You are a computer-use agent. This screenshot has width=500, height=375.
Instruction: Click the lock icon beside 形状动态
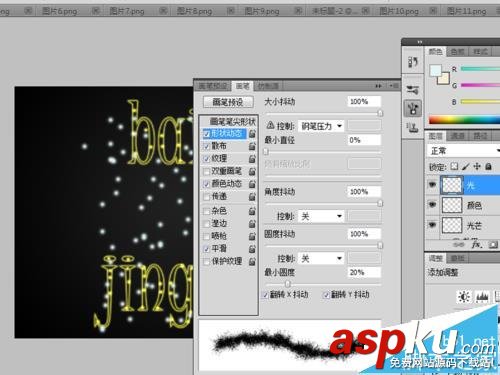[252, 134]
